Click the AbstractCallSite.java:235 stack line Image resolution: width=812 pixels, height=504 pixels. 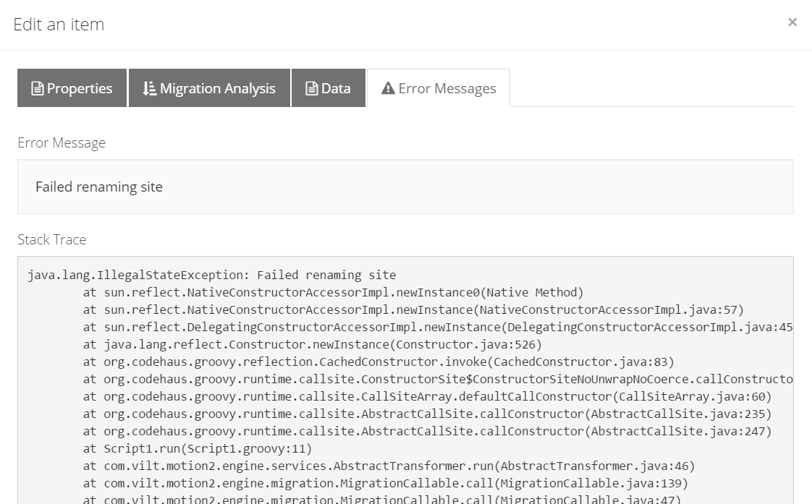427,414
